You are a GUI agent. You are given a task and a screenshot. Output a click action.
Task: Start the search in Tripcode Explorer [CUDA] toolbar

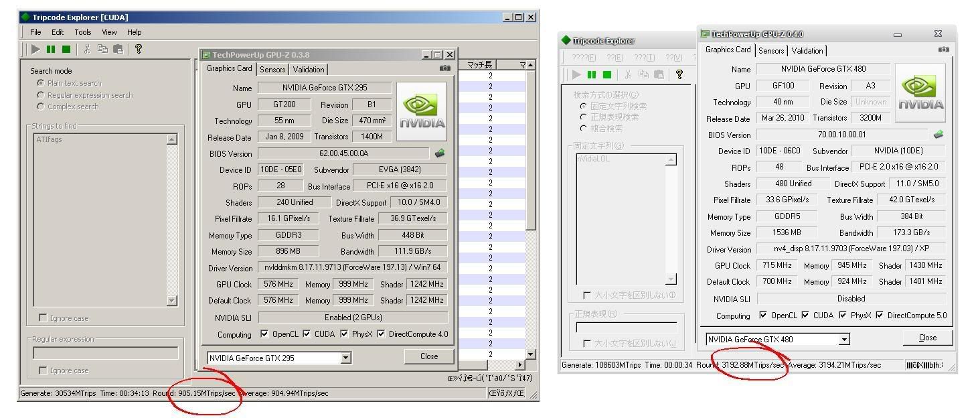36,49
